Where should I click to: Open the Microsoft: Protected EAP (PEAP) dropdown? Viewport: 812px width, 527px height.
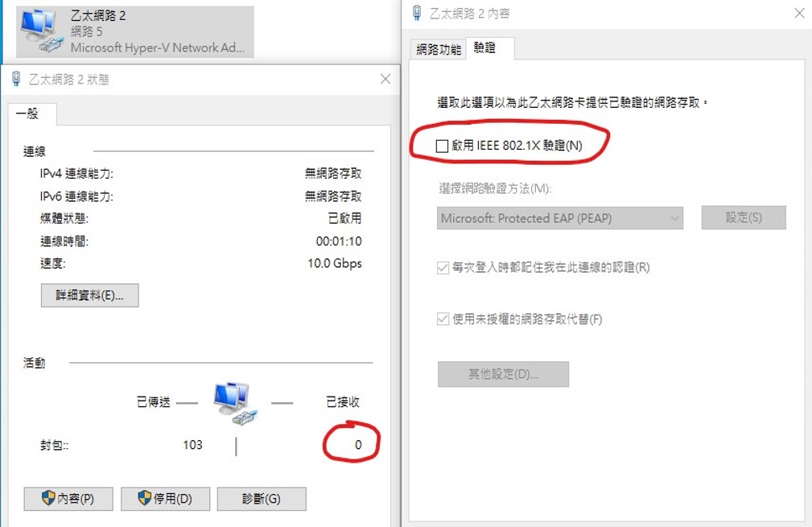click(x=560, y=219)
